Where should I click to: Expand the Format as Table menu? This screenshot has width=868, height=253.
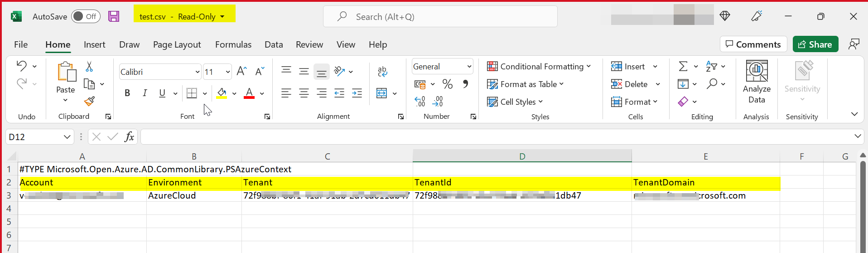click(526, 84)
